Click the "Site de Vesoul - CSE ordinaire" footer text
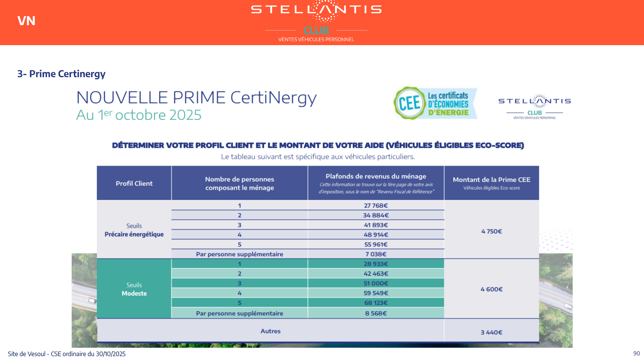 [67, 354]
